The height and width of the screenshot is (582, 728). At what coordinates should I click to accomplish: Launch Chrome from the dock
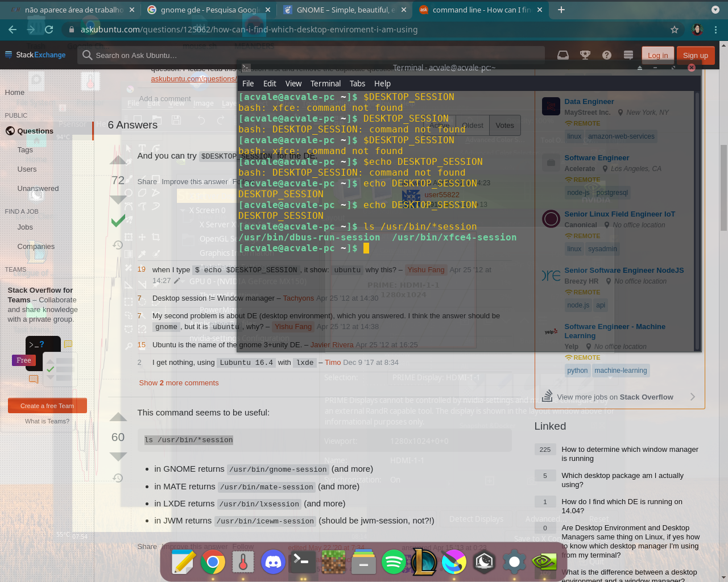213,562
